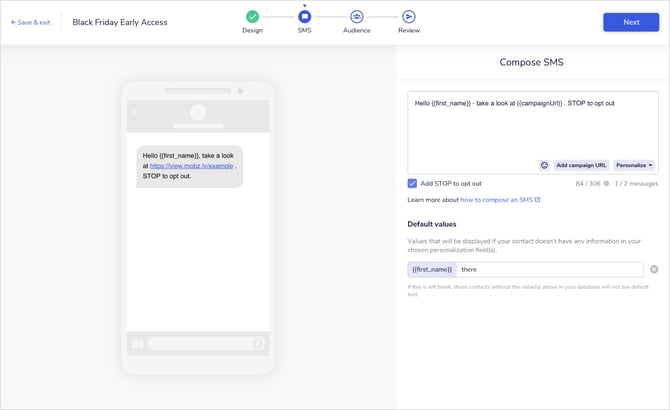Click the Save & exit link
The image size is (670, 410).
click(x=30, y=22)
